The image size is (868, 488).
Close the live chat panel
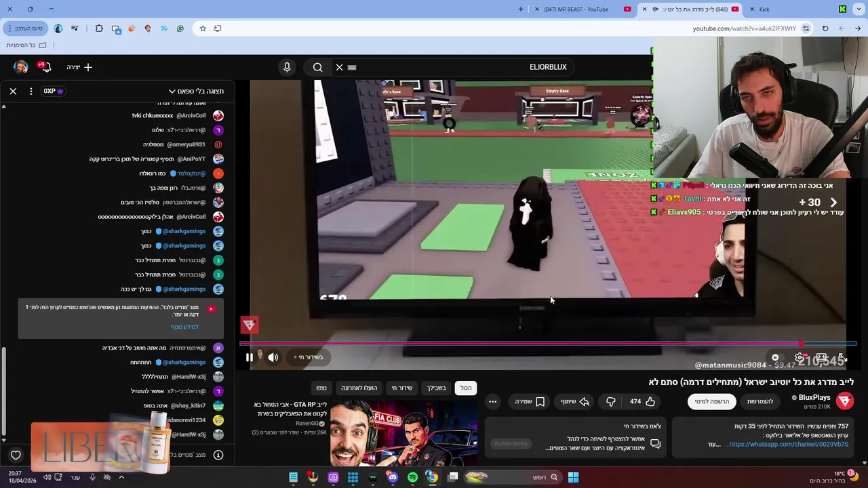(x=13, y=91)
